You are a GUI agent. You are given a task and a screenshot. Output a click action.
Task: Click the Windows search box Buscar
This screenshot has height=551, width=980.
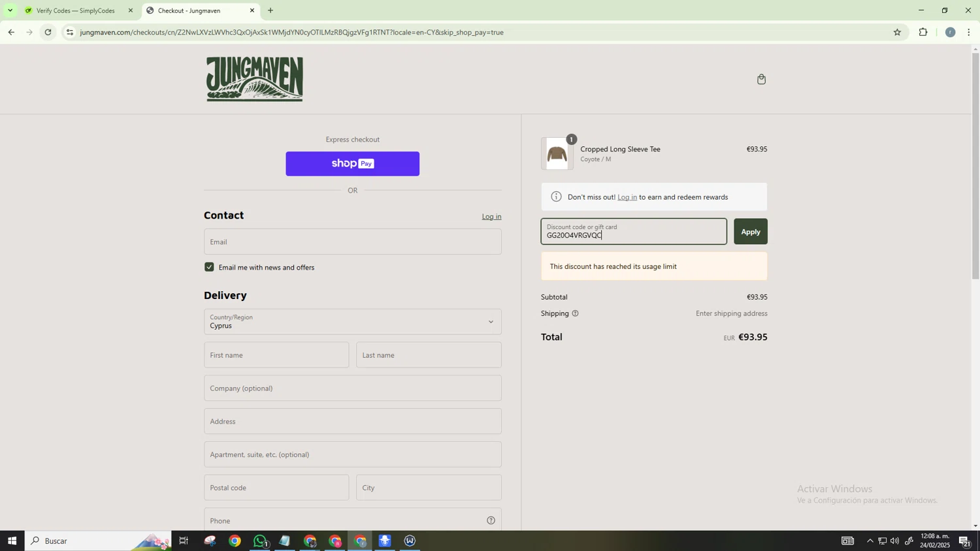(98, 541)
